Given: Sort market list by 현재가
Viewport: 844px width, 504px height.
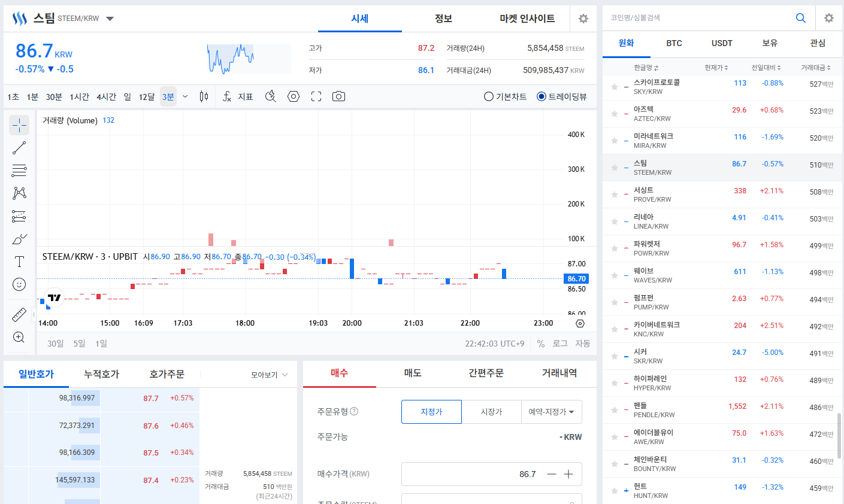Looking at the screenshot, I should click(x=716, y=68).
